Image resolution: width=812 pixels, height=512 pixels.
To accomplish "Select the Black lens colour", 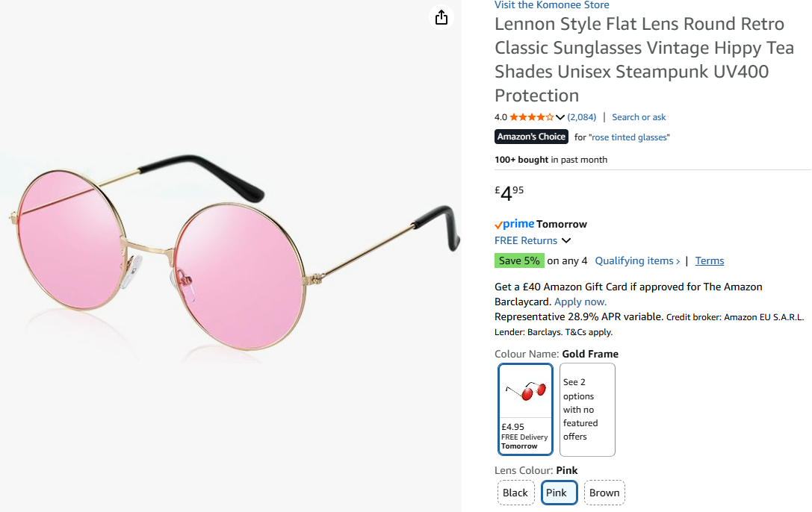I will point(515,493).
